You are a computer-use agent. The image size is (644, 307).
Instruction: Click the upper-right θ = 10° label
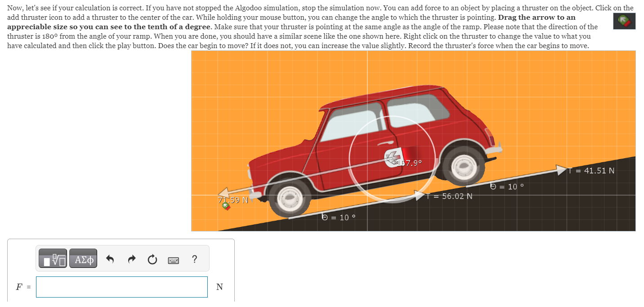coord(507,186)
